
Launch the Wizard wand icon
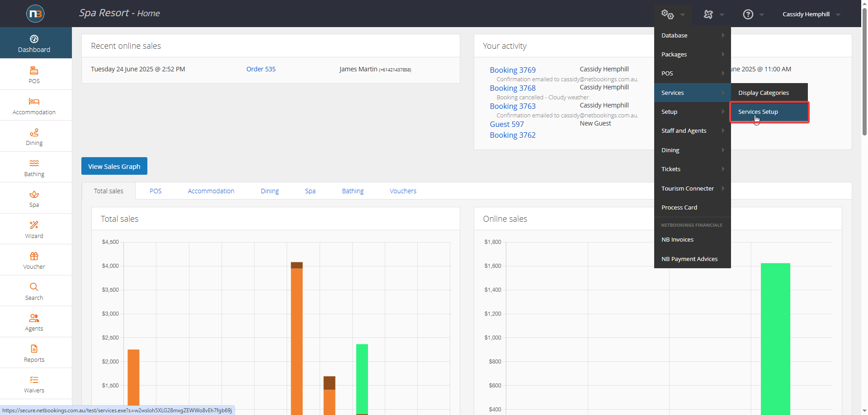34,225
